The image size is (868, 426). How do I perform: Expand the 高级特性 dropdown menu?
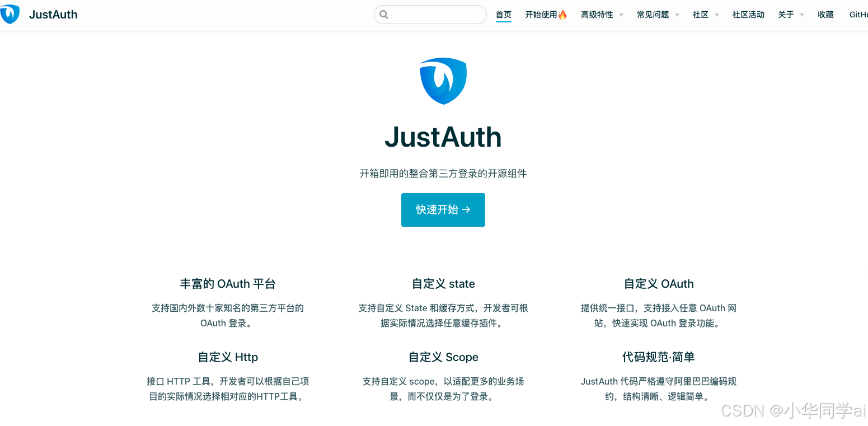(x=602, y=15)
